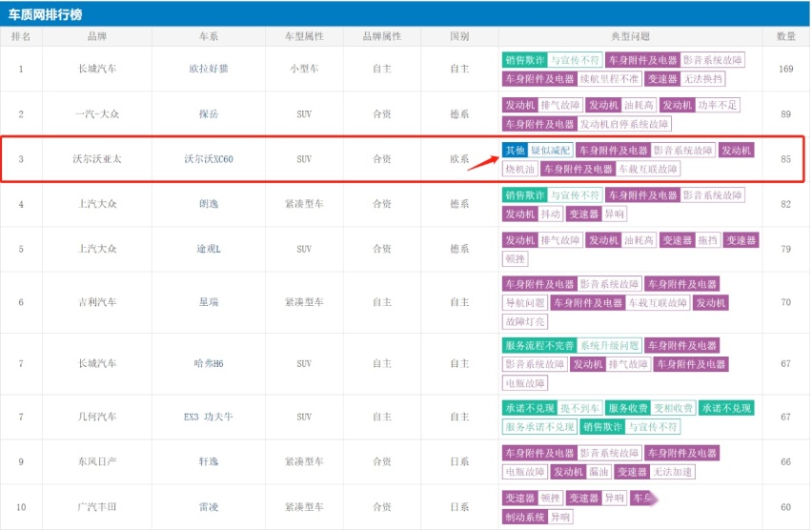Screen dimensions: 812x530
Task: Select the 一汽-大众 brand cell
Action: pyautogui.click(x=97, y=114)
